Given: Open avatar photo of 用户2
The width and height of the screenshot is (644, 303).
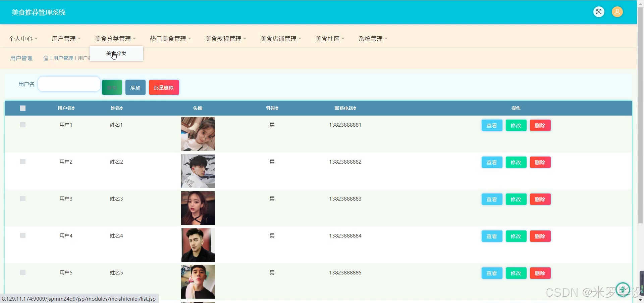Looking at the screenshot, I should [x=198, y=171].
